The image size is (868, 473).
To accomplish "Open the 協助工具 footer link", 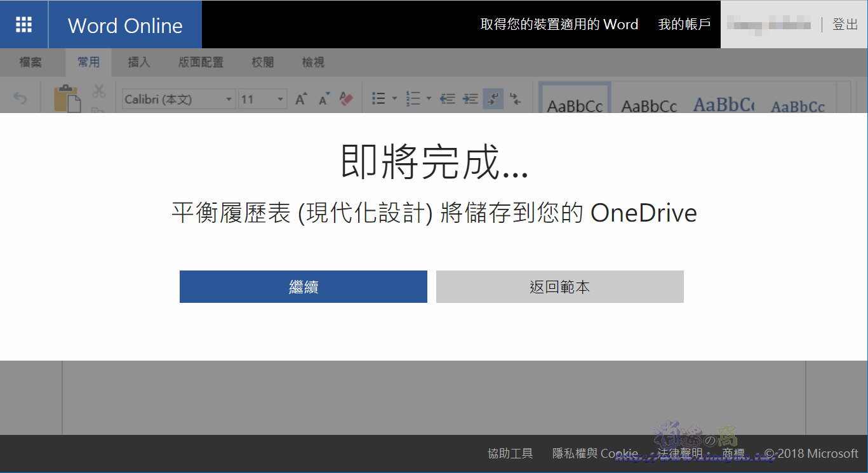I will tap(511, 453).
